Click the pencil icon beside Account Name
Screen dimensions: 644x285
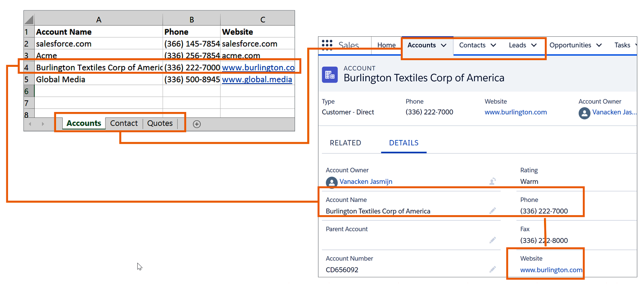(x=493, y=211)
